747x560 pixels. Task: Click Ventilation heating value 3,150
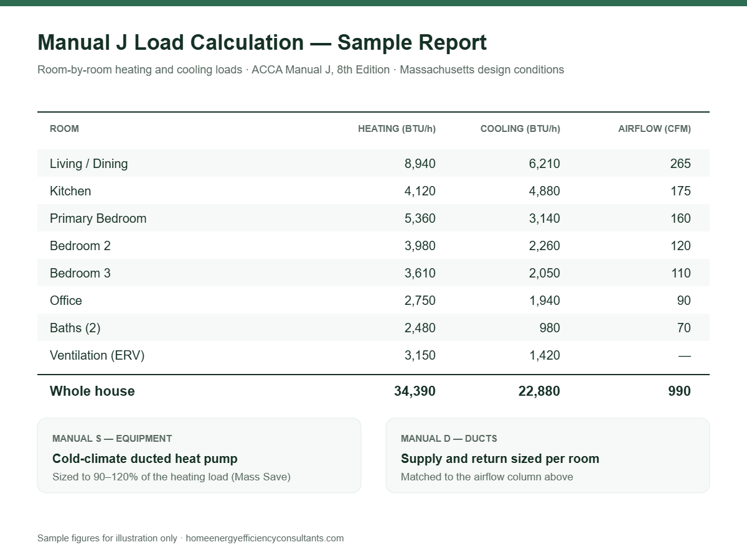(420, 355)
